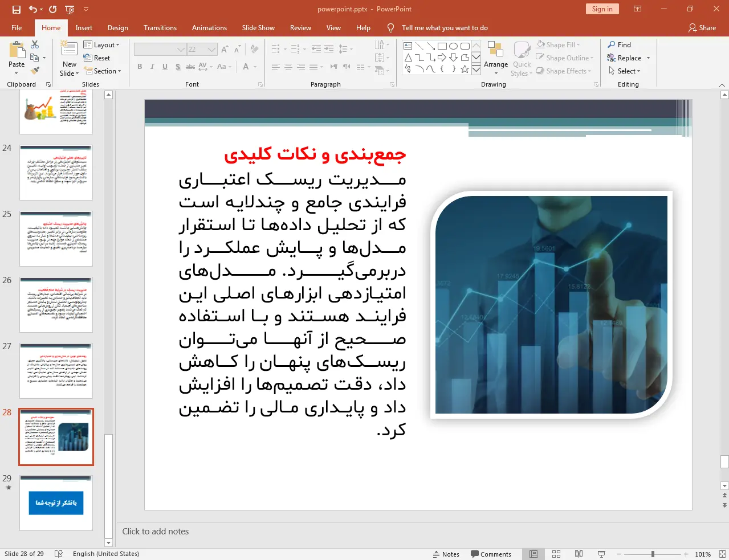This screenshot has width=729, height=560.
Task: Open the Shape Fill dropdown
Action: point(558,44)
